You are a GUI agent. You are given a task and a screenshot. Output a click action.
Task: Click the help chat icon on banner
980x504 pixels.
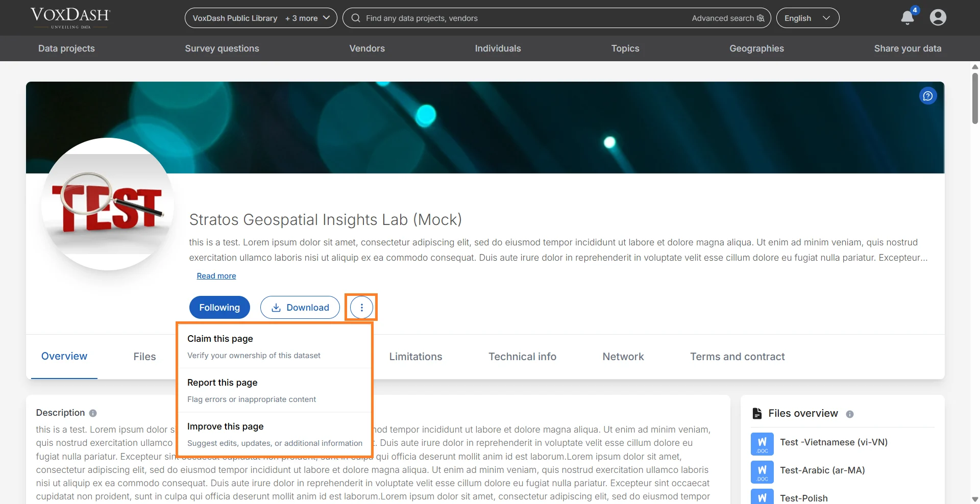coord(928,96)
